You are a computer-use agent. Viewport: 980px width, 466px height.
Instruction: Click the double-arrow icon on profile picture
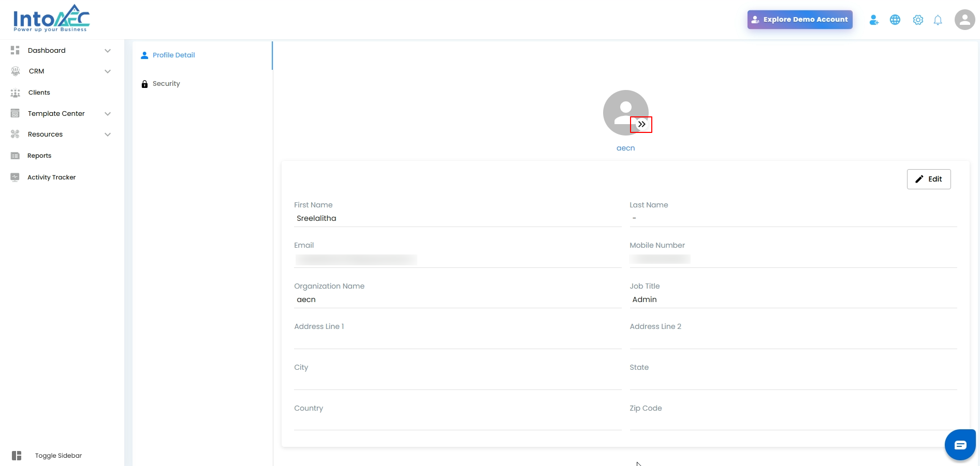click(x=641, y=124)
